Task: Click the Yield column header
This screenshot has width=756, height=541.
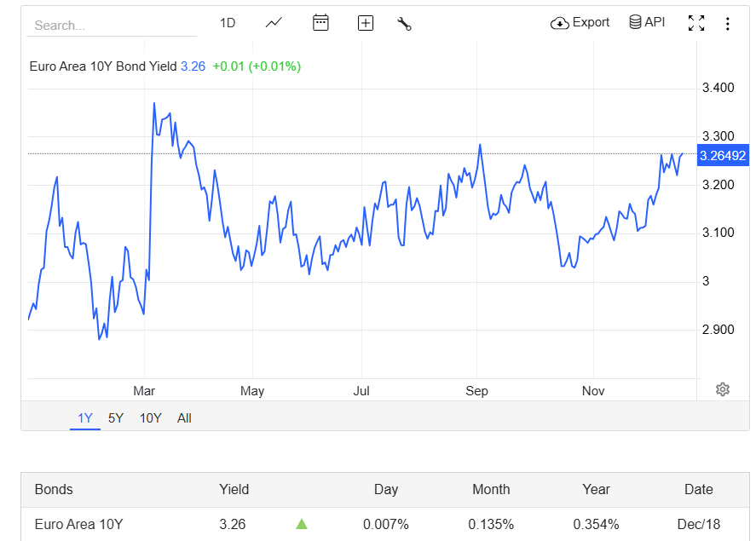Action: (234, 489)
